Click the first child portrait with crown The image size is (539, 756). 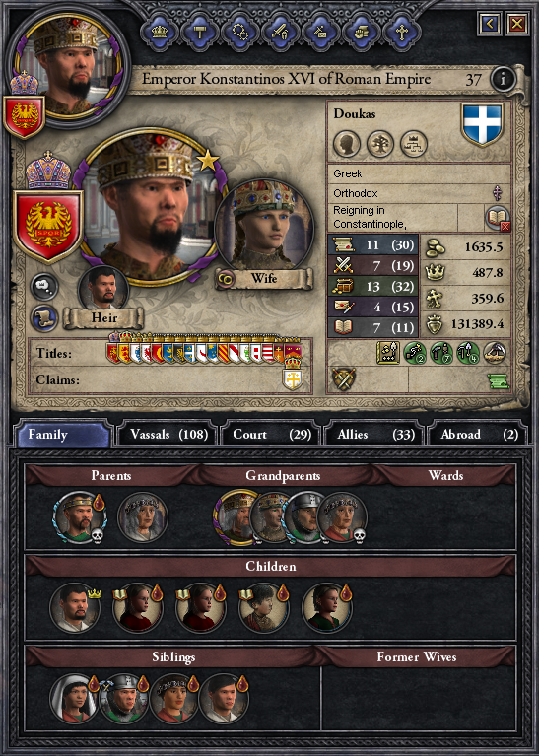point(75,607)
